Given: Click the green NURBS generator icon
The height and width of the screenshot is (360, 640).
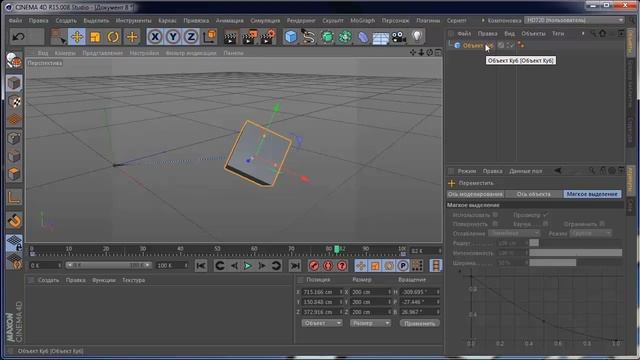Looking at the screenshot, I should (327, 37).
